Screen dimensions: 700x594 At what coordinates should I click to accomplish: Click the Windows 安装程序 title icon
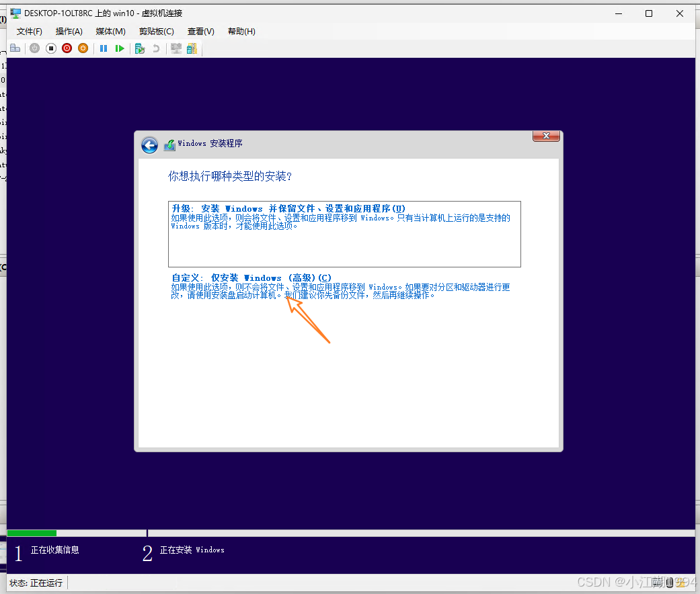coord(169,144)
